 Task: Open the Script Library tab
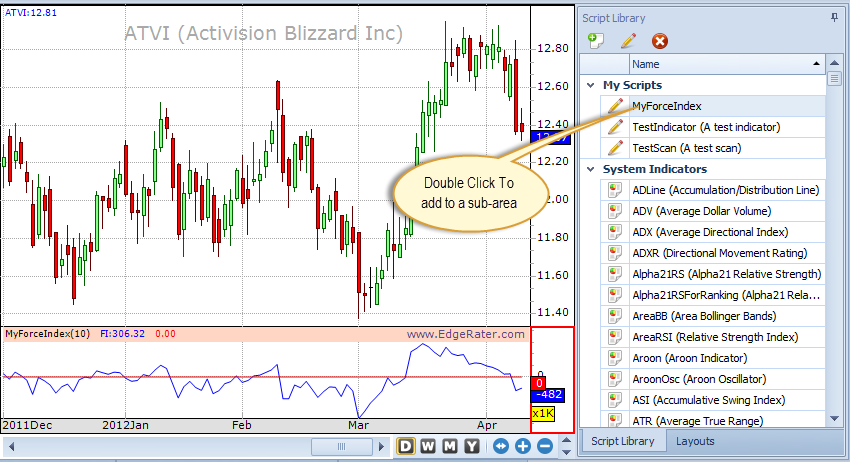[x=622, y=441]
